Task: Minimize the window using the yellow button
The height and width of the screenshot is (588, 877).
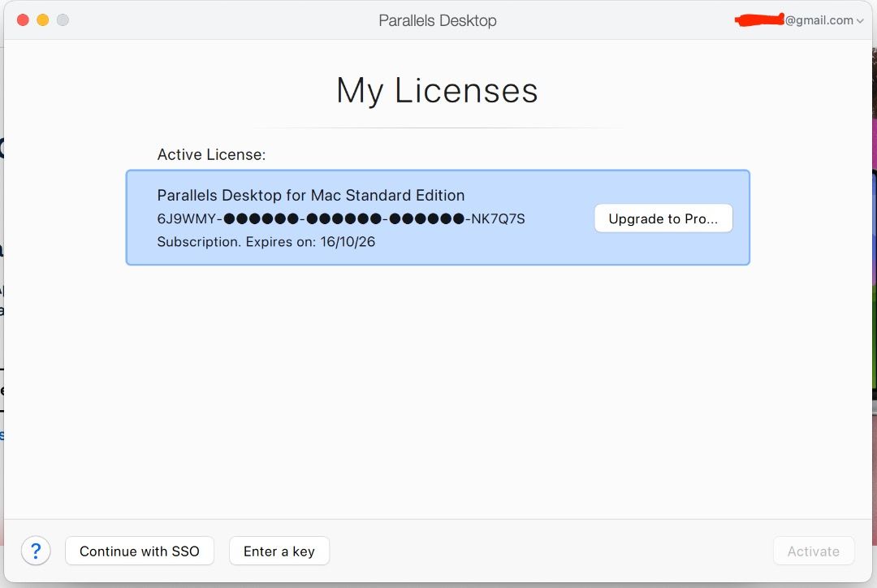Action: pyautogui.click(x=43, y=20)
